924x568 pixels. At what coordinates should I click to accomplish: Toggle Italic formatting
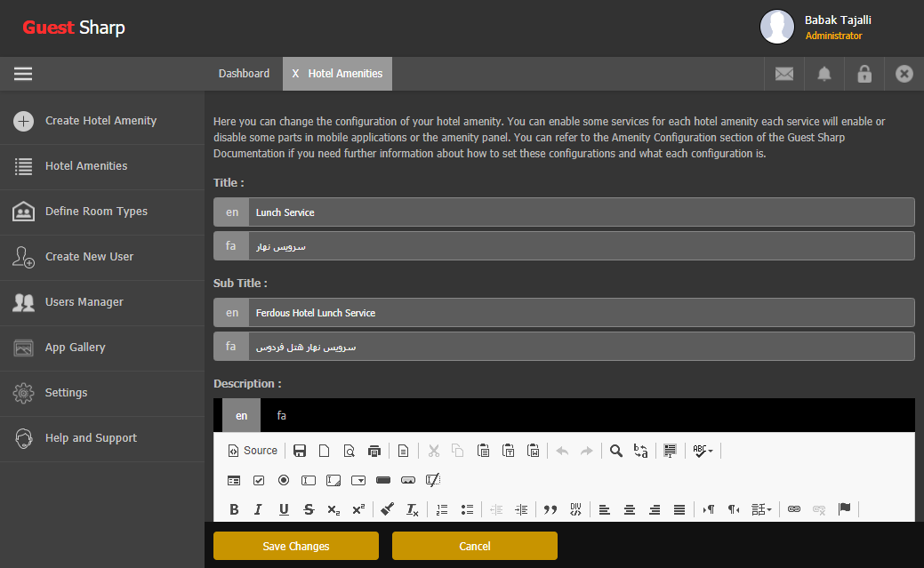coord(258,509)
